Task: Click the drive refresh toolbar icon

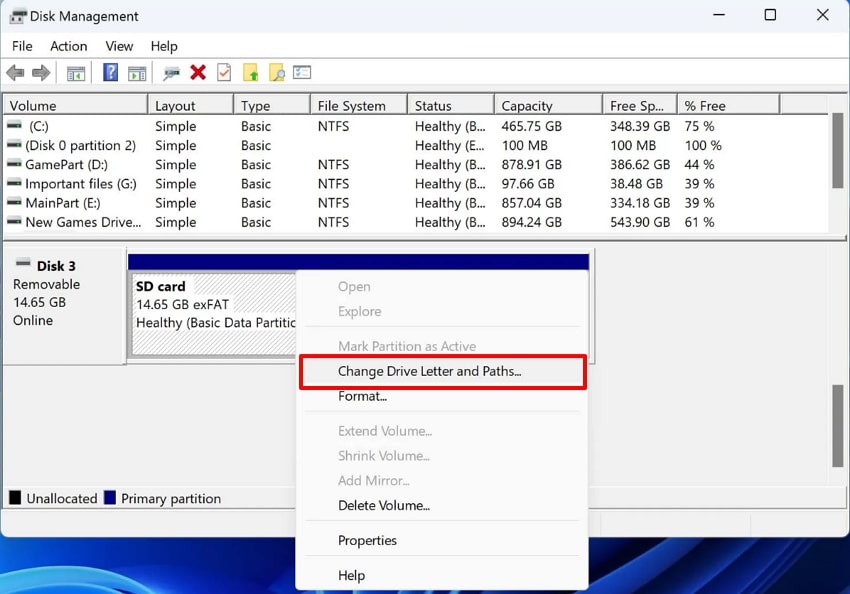Action: click(x=170, y=72)
